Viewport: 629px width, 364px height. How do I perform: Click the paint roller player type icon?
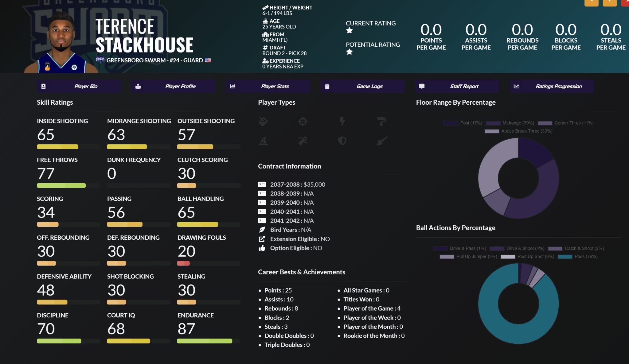(382, 122)
